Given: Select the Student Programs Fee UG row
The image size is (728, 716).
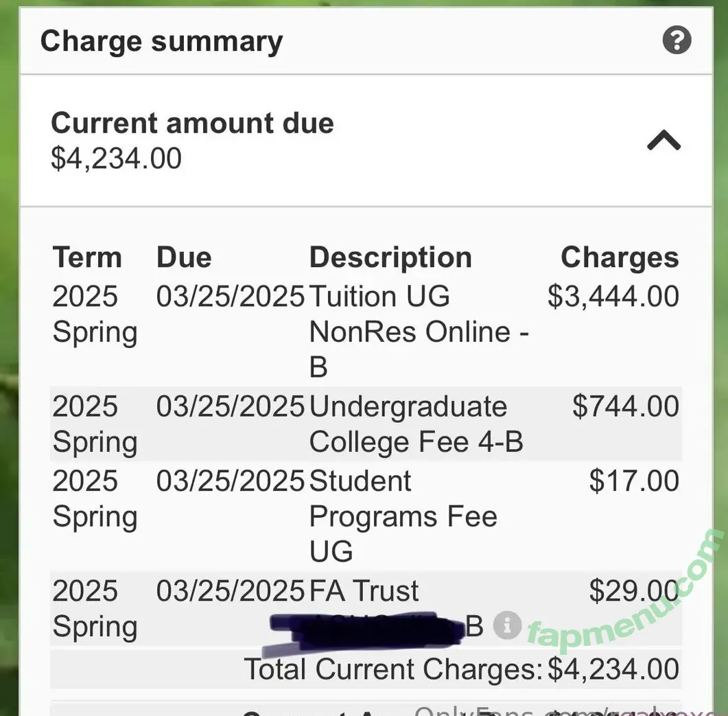Looking at the screenshot, I should (x=366, y=516).
